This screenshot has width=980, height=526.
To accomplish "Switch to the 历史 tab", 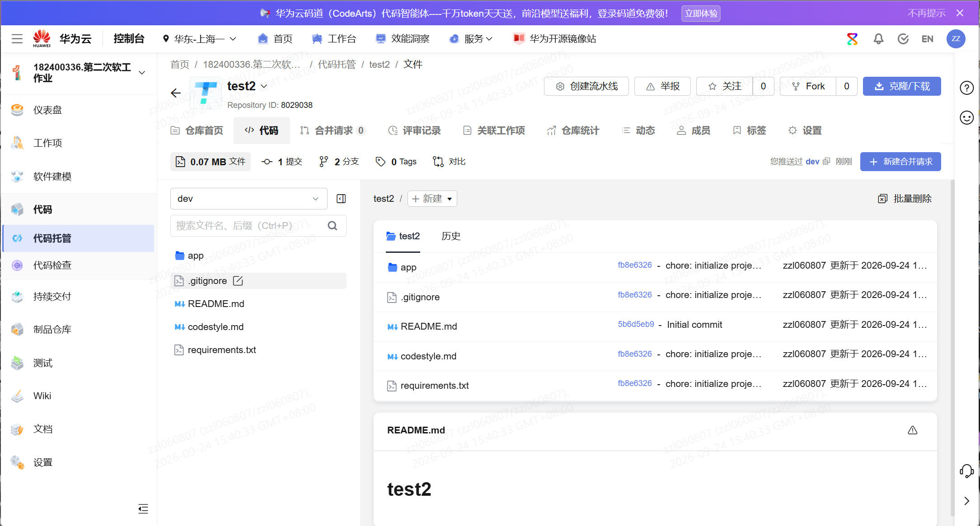I will pos(451,236).
